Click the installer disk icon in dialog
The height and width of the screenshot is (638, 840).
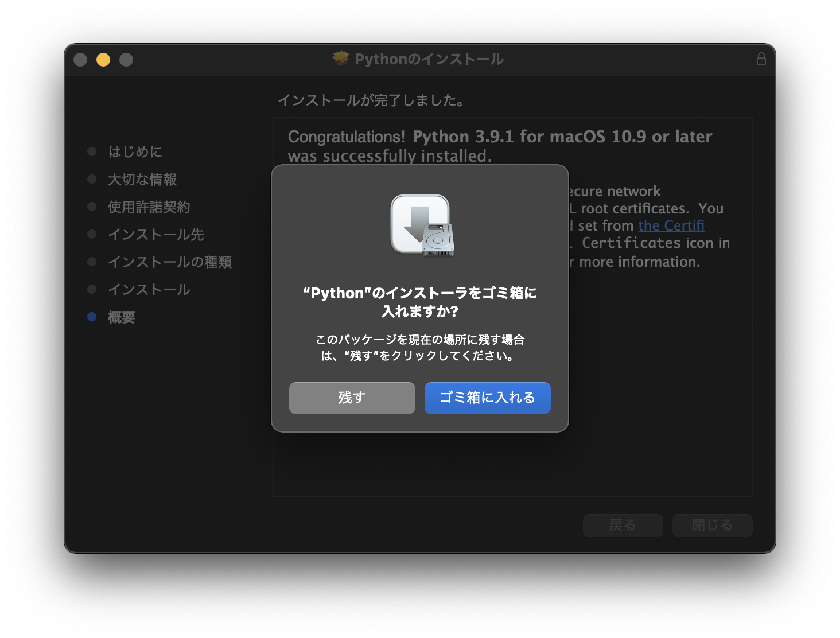click(x=422, y=225)
